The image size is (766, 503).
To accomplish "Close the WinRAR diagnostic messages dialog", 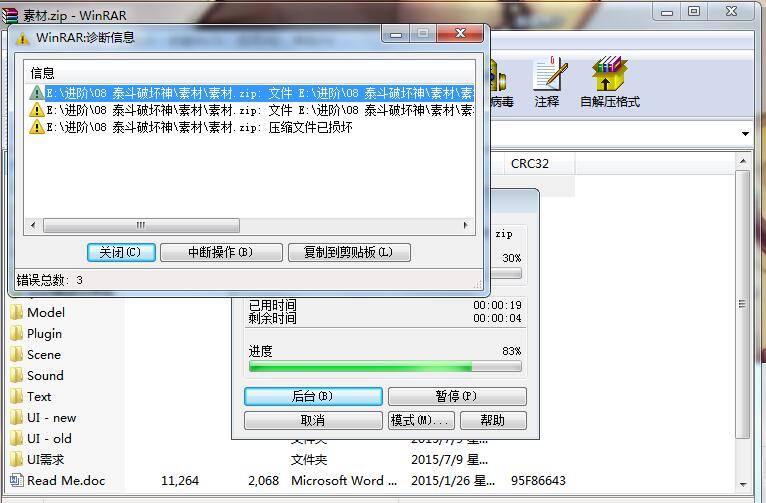I will (460, 33).
